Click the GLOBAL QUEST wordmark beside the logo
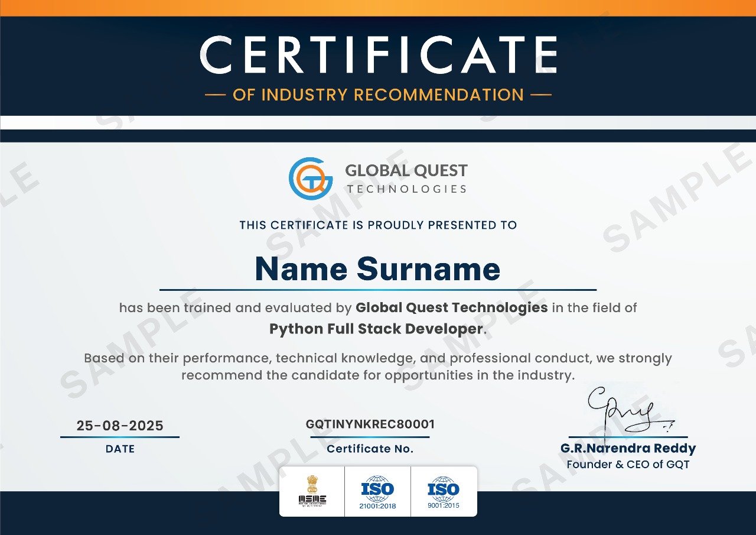The height and width of the screenshot is (535, 756). click(406, 171)
